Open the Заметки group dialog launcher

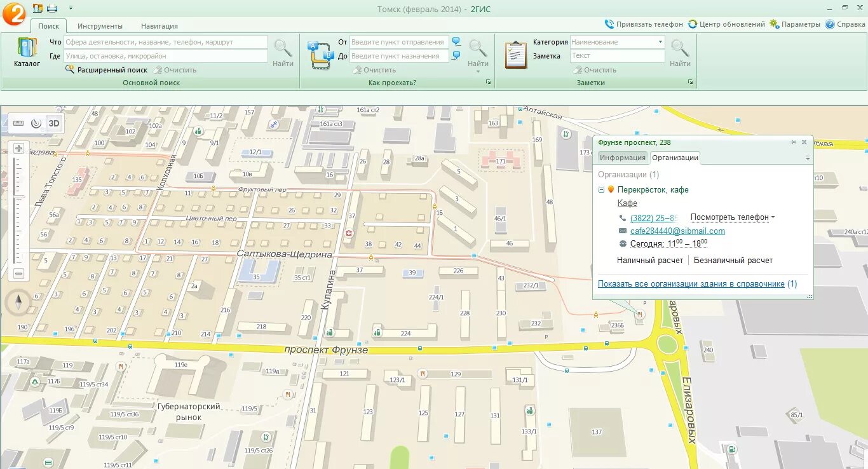pyautogui.click(x=691, y=83)
